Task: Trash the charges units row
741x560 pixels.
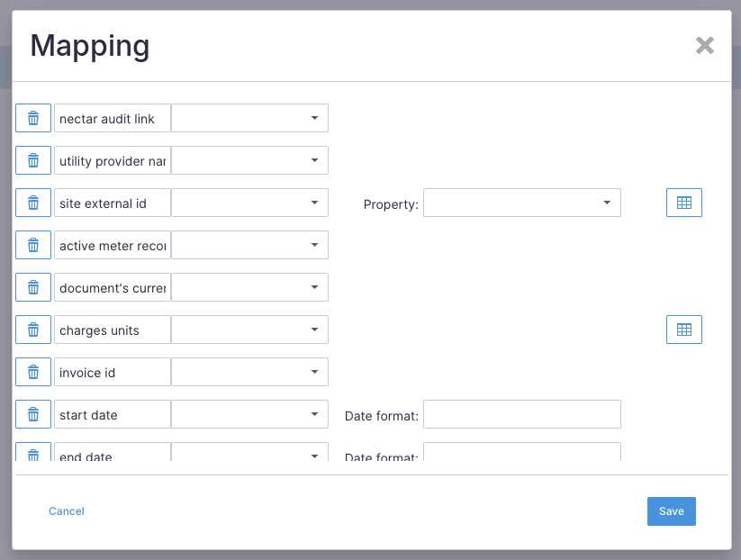Action: [33, 330]
